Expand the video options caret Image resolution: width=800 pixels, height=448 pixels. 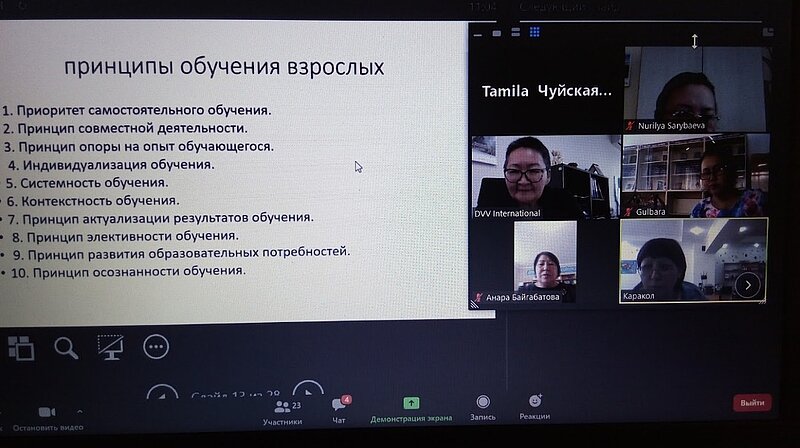tap(79, 410)
